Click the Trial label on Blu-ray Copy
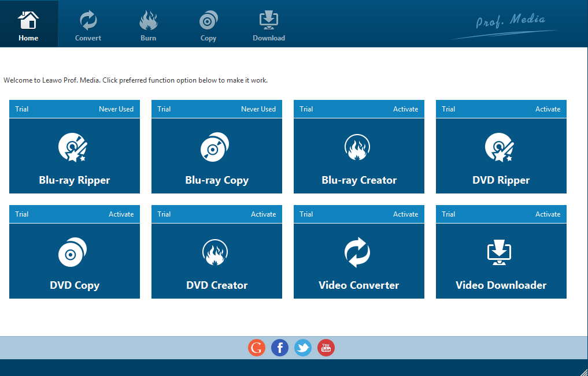588x376 pixels. [164, 109]
